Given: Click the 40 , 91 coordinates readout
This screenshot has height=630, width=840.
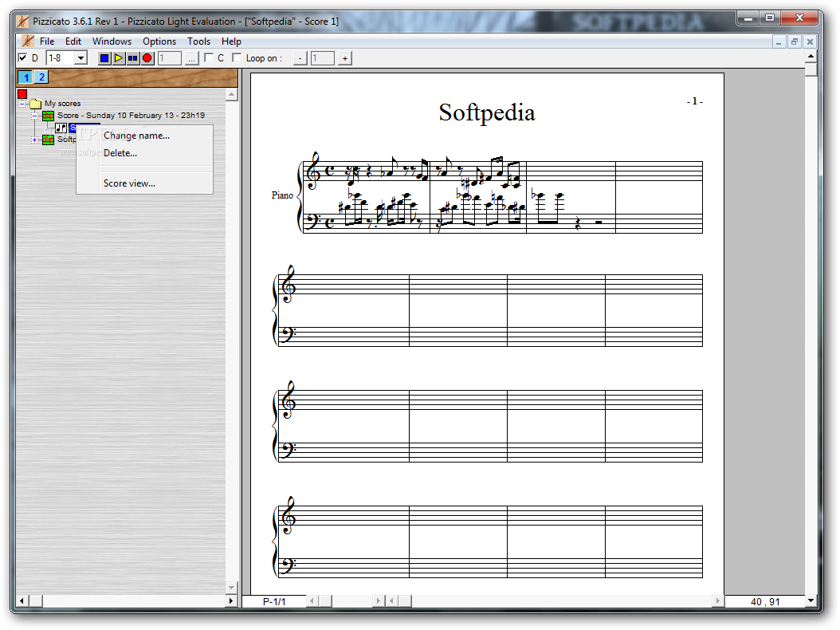Looking at the screenshot, I should 765,601.
